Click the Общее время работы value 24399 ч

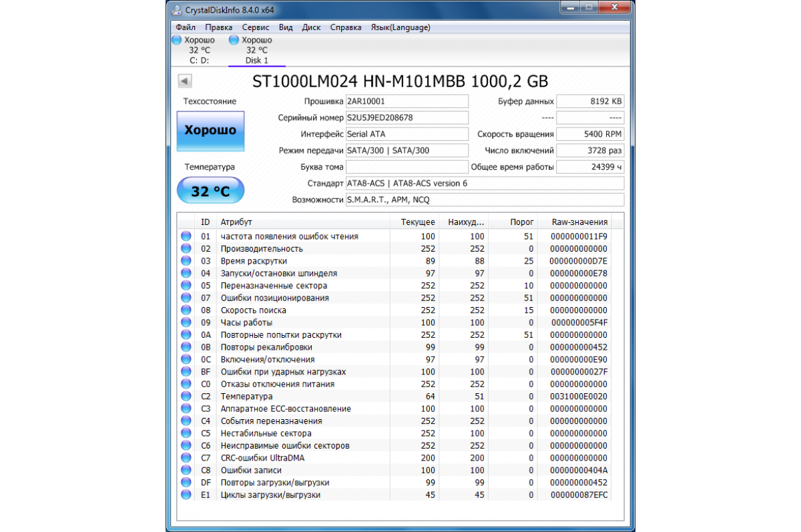point(590,167)
